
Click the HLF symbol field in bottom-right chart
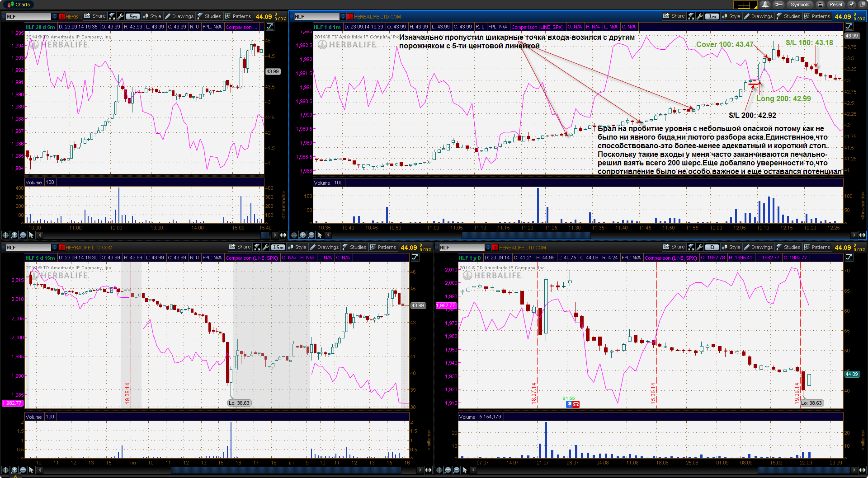pos(462,248)
